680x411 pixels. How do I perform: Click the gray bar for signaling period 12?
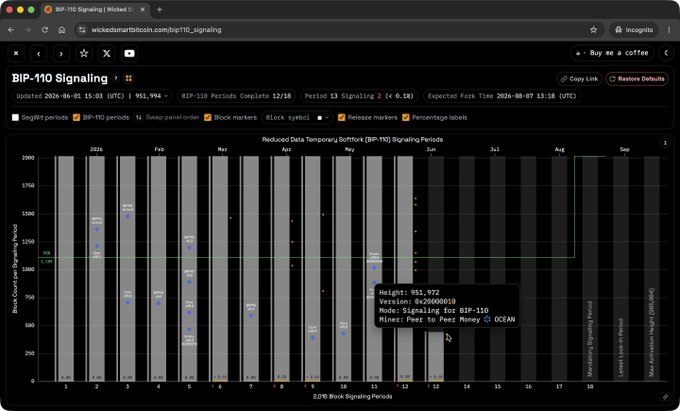(405, 268)
